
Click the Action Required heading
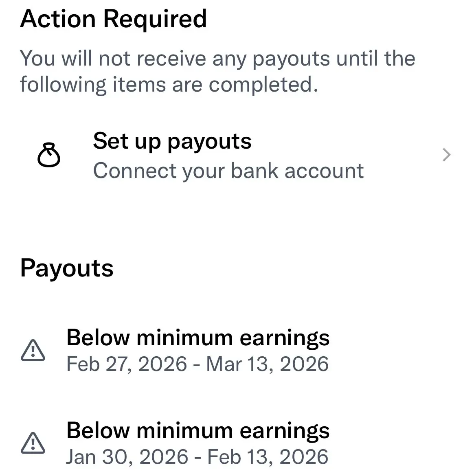114,19
